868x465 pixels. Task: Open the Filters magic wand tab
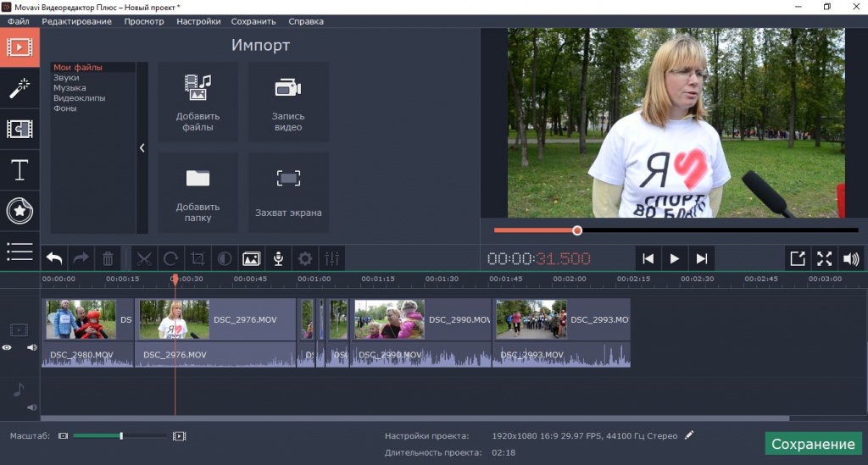click(19, 87)
